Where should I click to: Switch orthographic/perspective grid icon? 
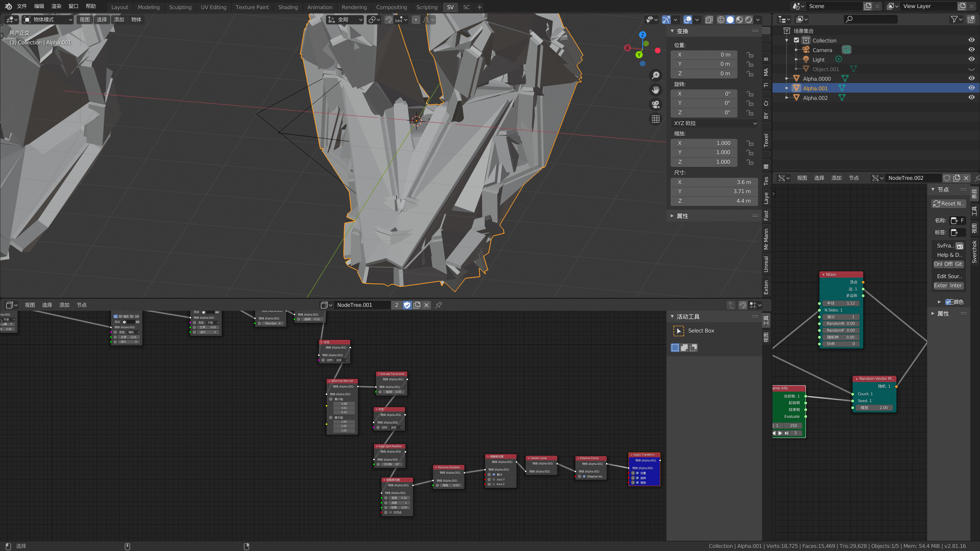(655, 119)
